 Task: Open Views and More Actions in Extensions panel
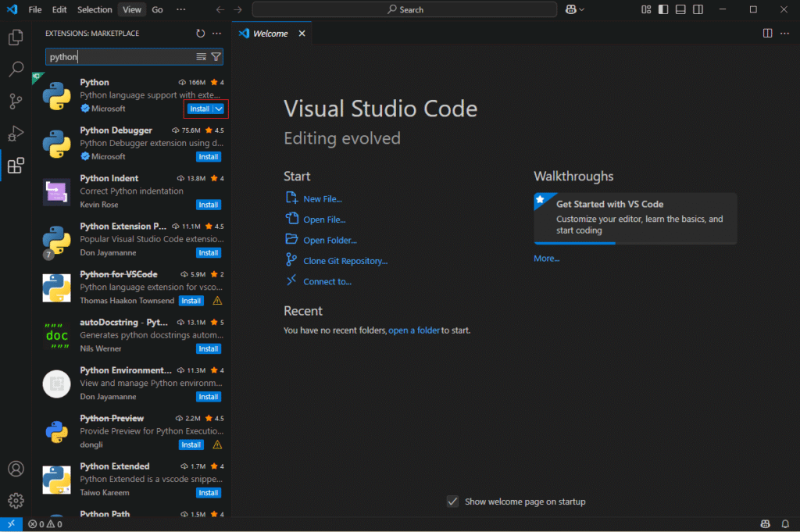tap(217, 33)
